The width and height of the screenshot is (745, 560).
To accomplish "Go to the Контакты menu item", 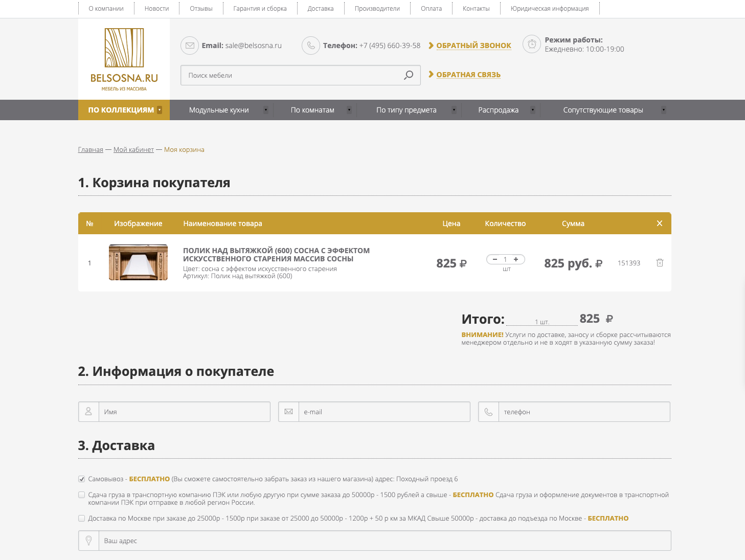I will 476,9.
